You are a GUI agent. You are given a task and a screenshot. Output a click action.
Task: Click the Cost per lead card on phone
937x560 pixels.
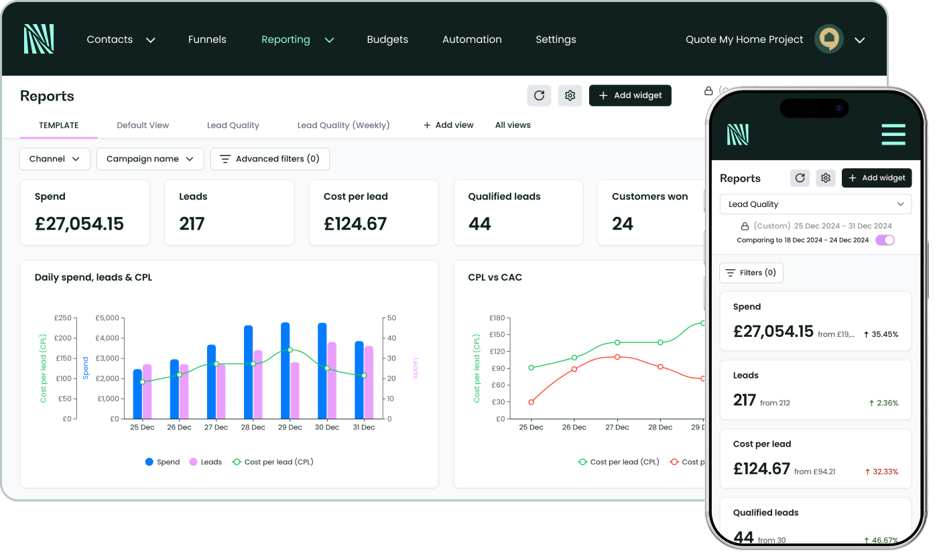click(816, 459)
